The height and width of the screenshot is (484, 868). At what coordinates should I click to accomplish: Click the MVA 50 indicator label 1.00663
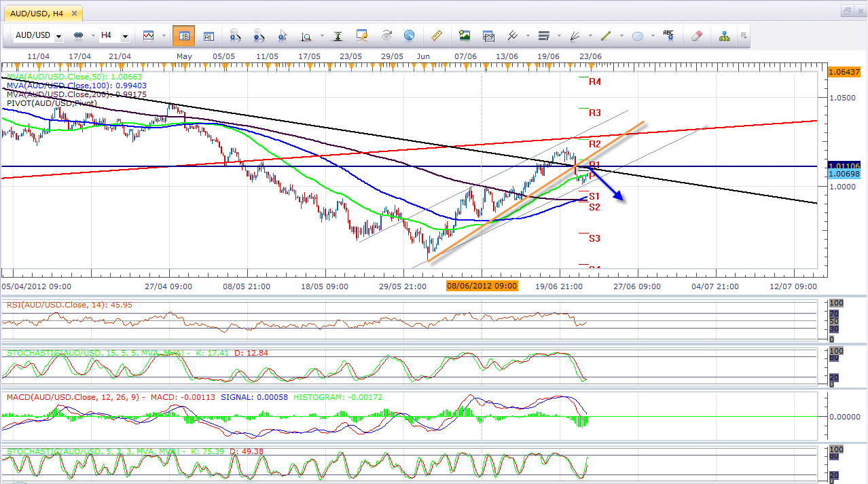click(x=75, y=77)
